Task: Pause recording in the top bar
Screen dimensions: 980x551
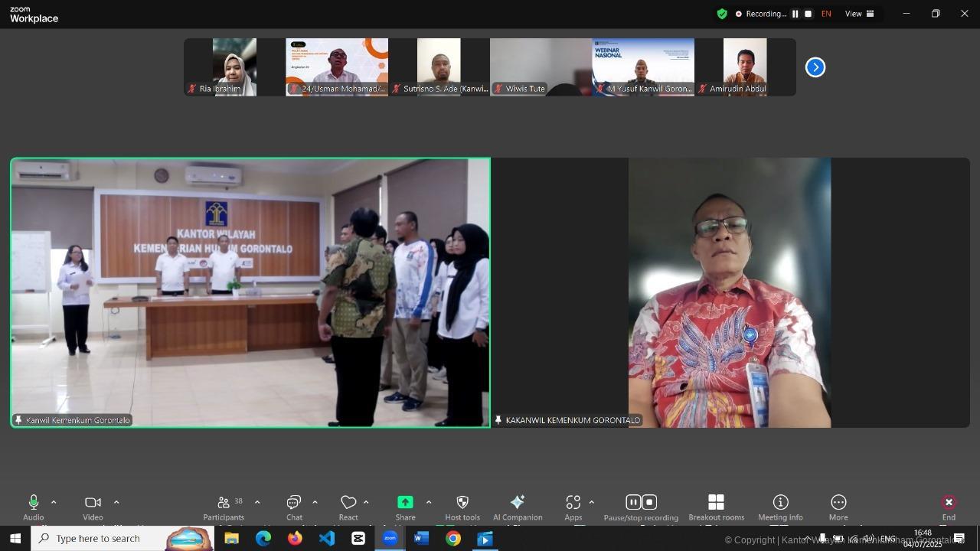Action: (795, 14)
